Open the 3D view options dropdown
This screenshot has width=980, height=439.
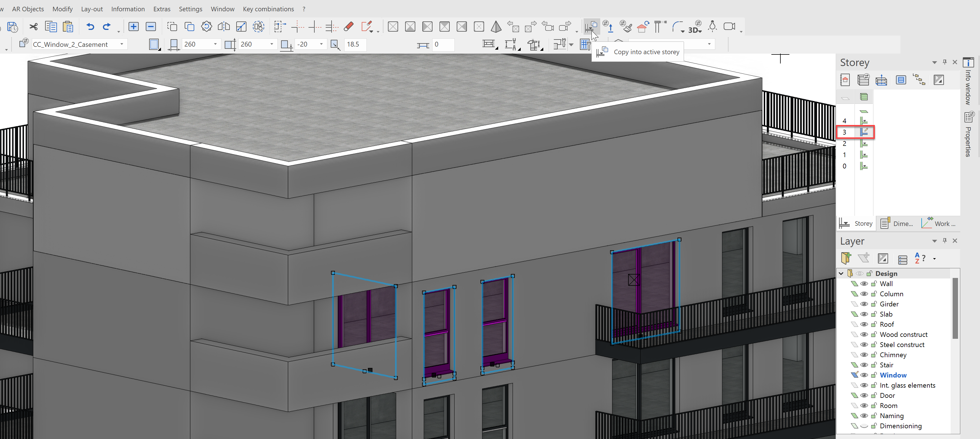(x=700, y=31)
